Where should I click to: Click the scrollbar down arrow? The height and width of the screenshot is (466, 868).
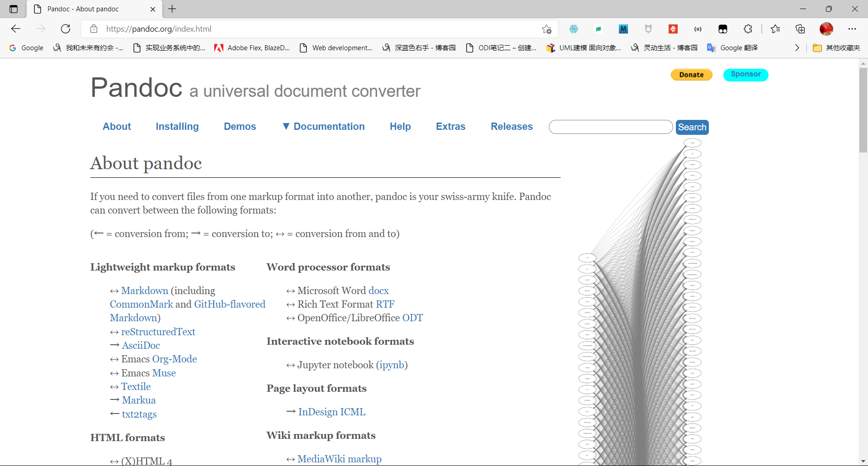(863, 461)
